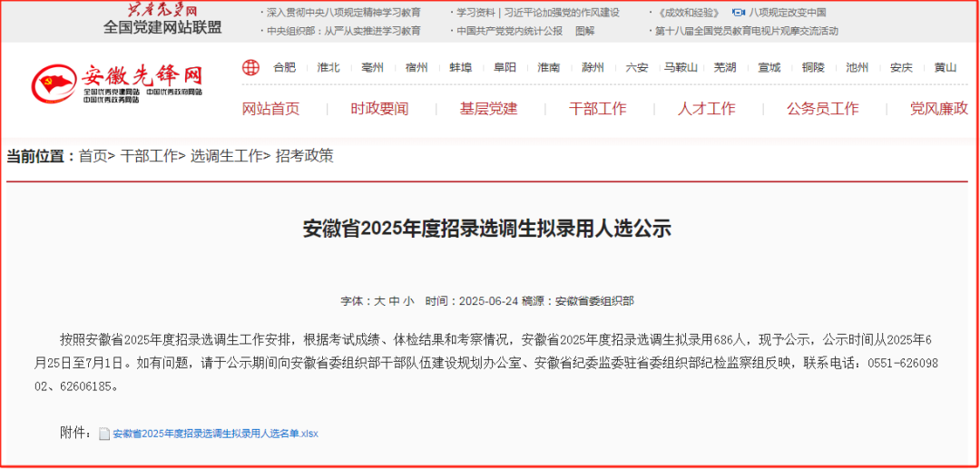This screenshot has width=980, height=469.
Task: Click the article title 安徽省2025年度招录选调生拟录用人选公示
Action: pyautogui.click(x=487, y=229)
